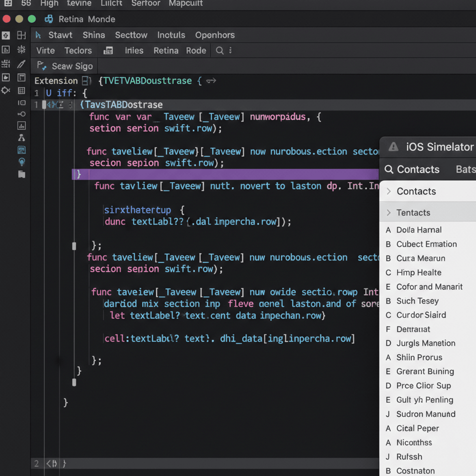Screen dimensions: 476x476
Task: Click the folder icon at sidebar bottom
Action: 21,175
